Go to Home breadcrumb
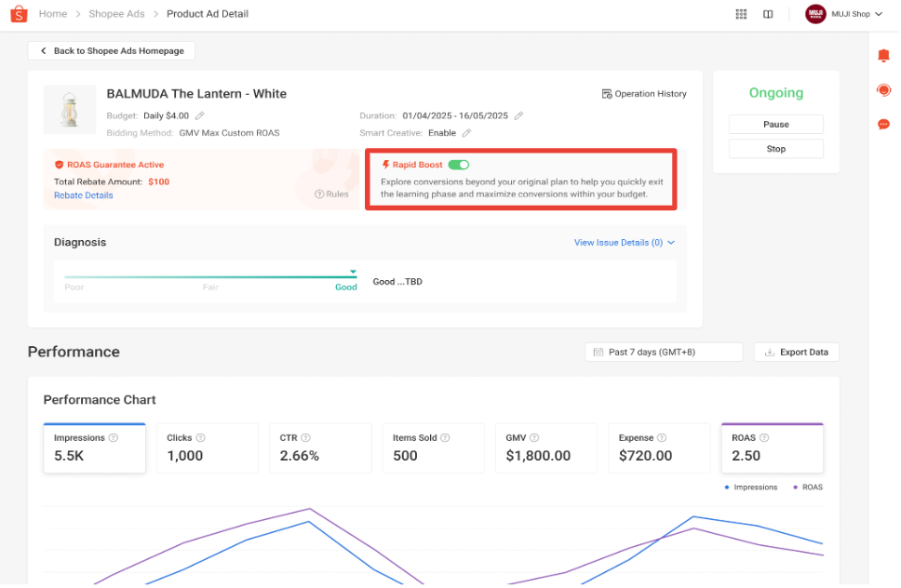This screenshot has width=901, height=588. [x=53, y=14]
